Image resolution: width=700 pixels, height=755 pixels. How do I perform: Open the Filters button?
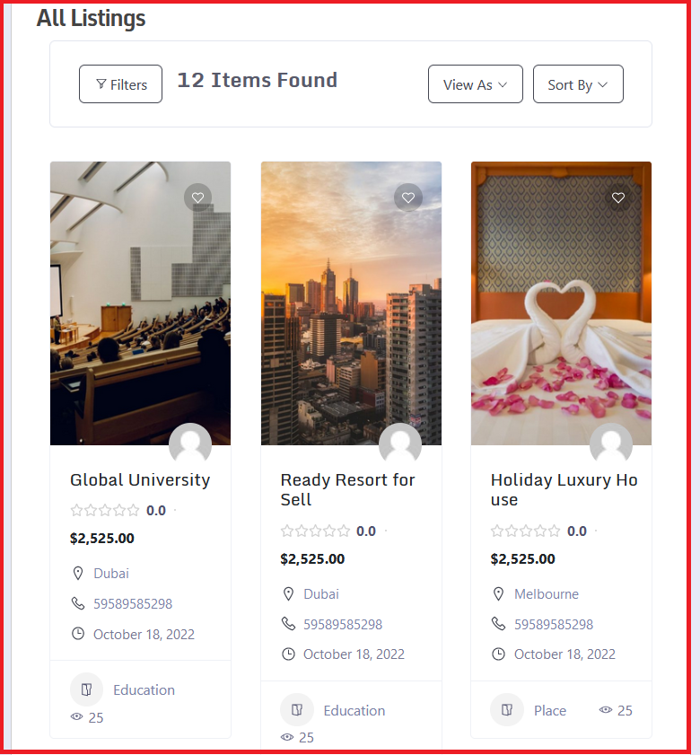point(121,84)
